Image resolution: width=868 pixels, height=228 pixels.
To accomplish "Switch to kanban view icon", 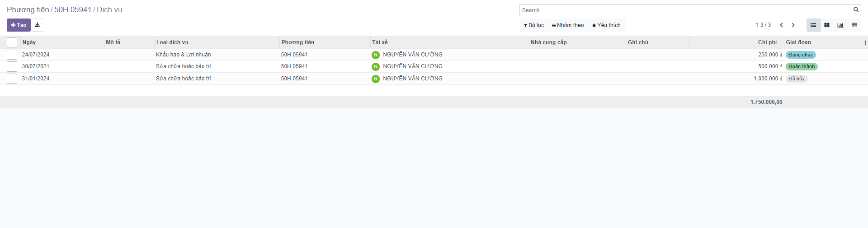I will (x=827, y=25).
